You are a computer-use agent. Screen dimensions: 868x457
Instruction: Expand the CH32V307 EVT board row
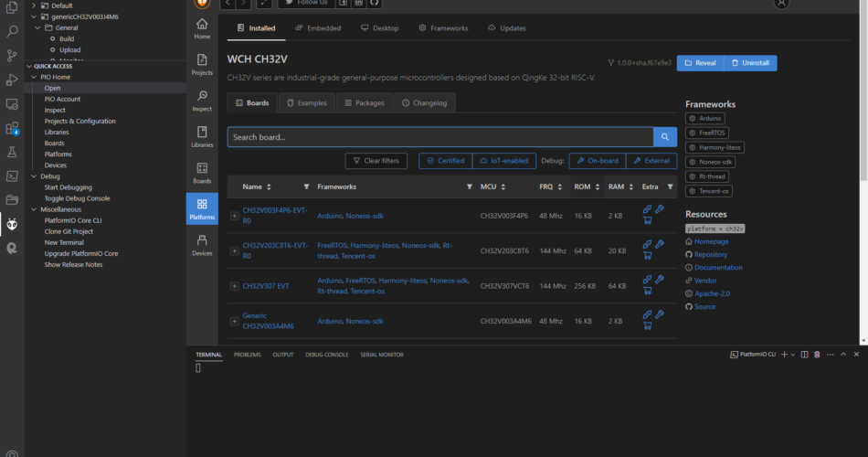(x=234, y=286)
